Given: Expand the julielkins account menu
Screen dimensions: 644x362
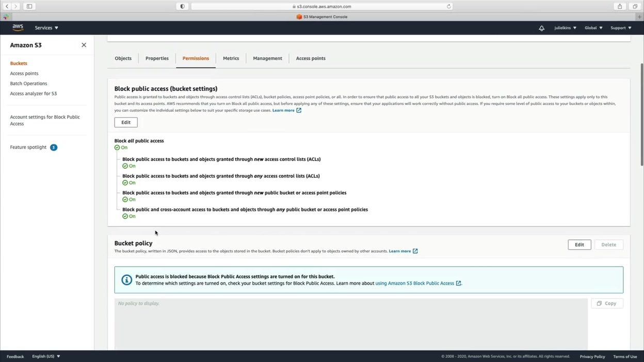Looking at the screenshot, I should pyautogui.click(x=565, y=28).
